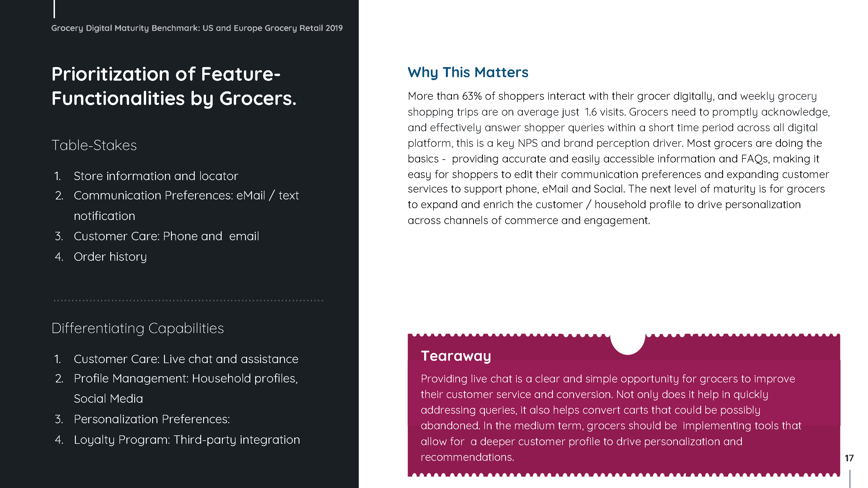The width and height of the screenshot is (868, 488).
Task: Click the vertical white bar above header
Action: (54, 9)
